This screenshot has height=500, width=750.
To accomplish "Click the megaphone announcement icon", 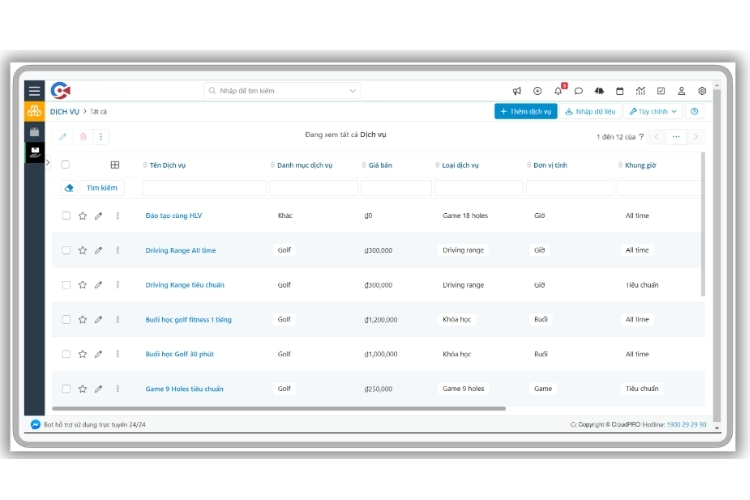I will click(x=517, y=91).
